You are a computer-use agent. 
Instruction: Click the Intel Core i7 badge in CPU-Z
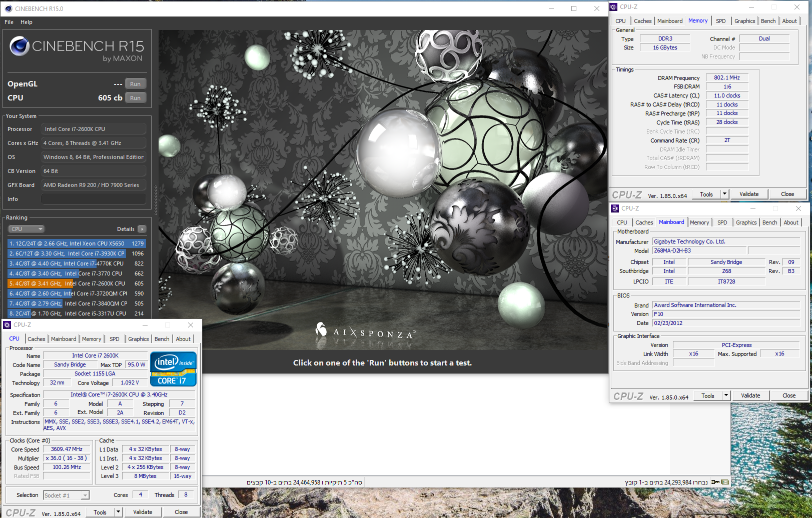point(173,369)
